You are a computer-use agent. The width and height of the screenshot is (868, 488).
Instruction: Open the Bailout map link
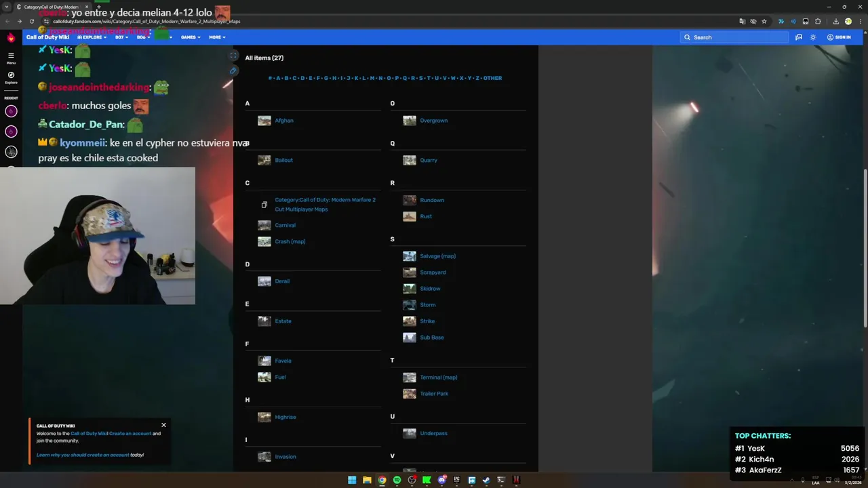click(283, 160)
